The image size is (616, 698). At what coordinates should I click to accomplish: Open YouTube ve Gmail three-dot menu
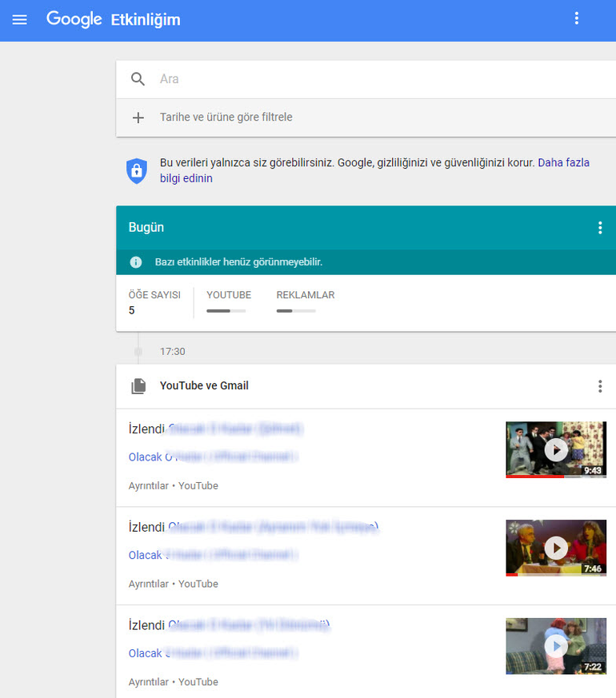[600, 386]
